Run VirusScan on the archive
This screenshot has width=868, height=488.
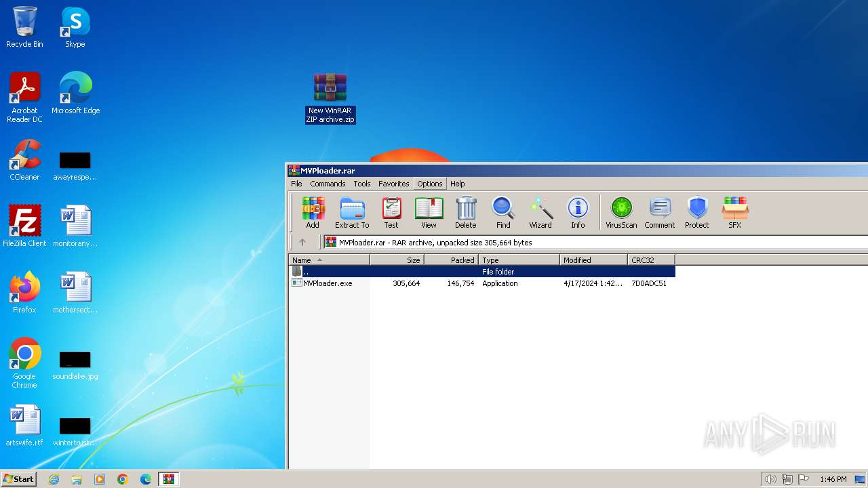tap(621, 213)
